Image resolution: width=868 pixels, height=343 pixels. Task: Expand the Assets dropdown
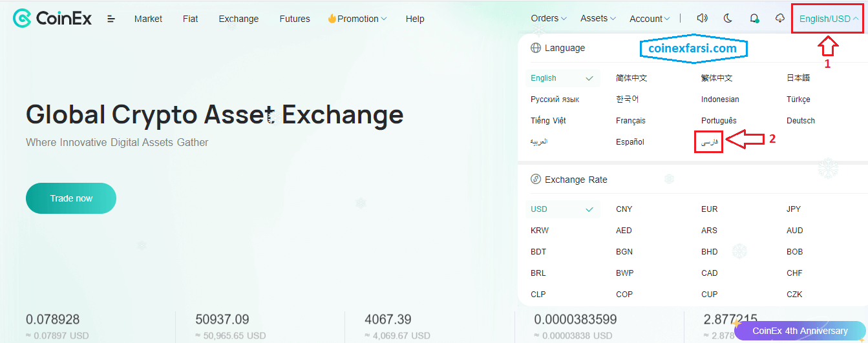click(x=598, y=18)
